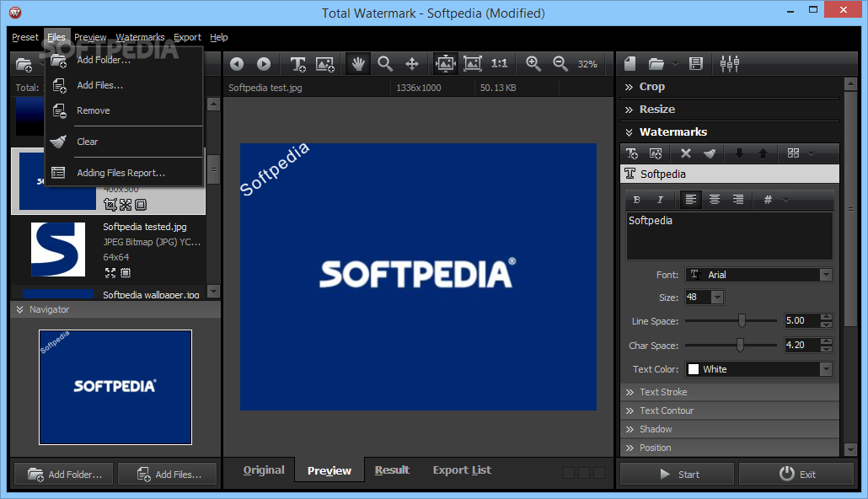Choose Adding Files Report… menu entry

pos(124,173)
